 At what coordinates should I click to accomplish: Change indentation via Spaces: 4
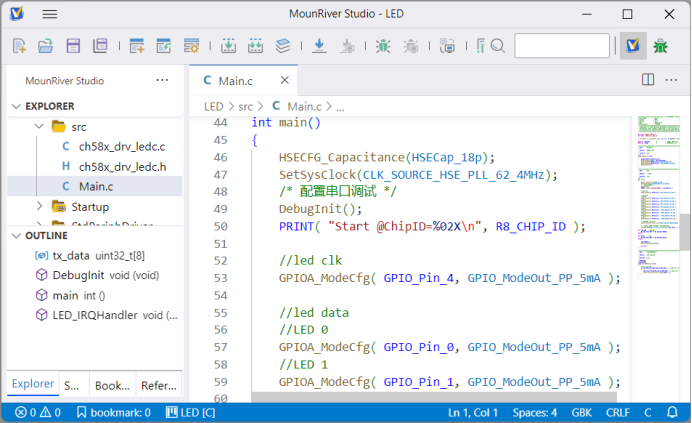click(x=534, y=412)
